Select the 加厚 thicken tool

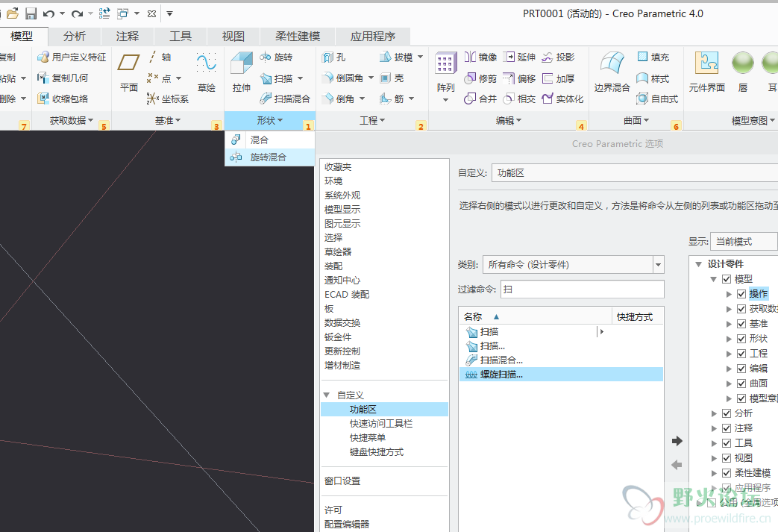[558, 78]
